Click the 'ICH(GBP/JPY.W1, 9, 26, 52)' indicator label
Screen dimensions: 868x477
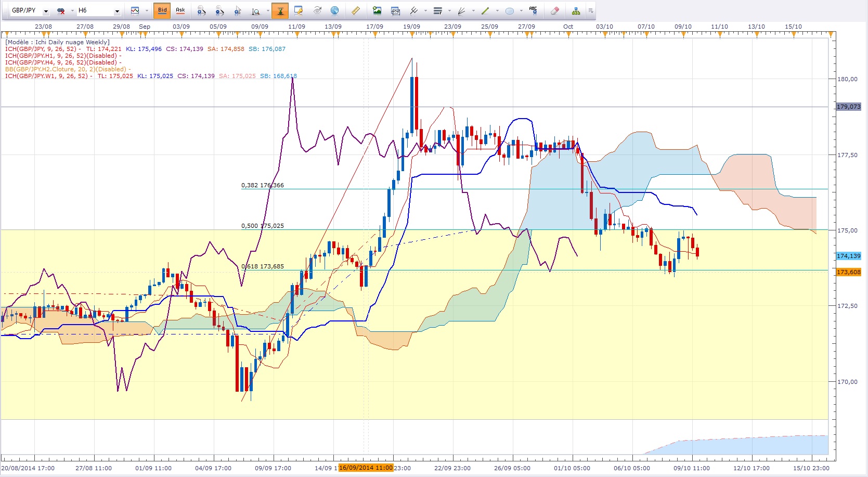[x=47, y=76]
